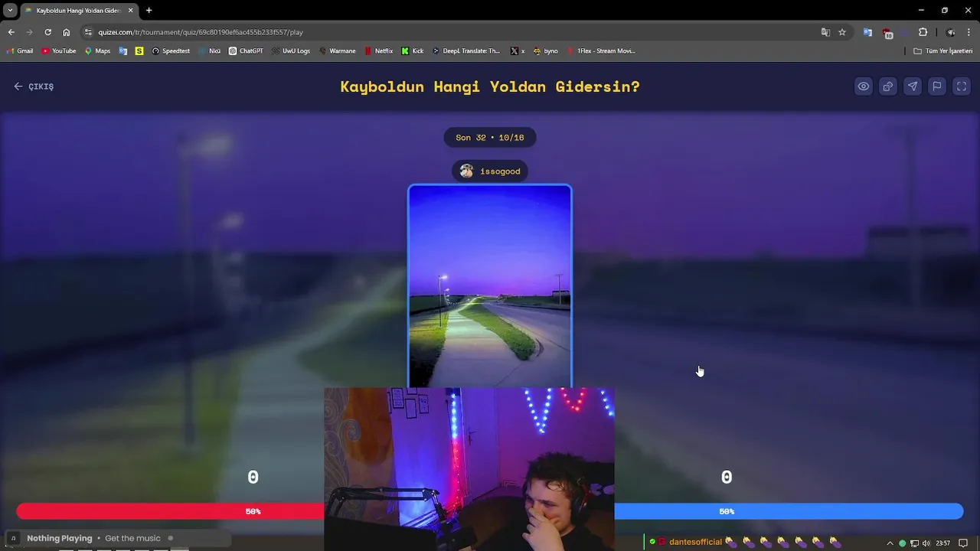Open the DeepL Translate bookmark

click(465, 51)
